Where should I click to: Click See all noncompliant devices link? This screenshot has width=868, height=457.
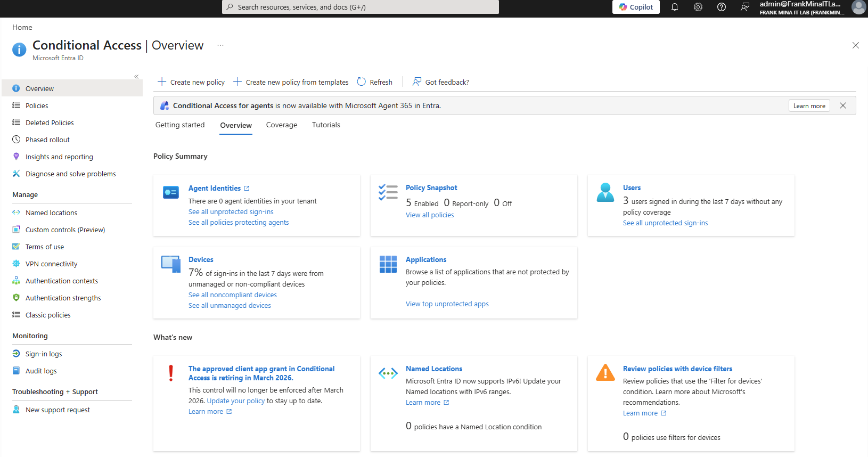233,295
